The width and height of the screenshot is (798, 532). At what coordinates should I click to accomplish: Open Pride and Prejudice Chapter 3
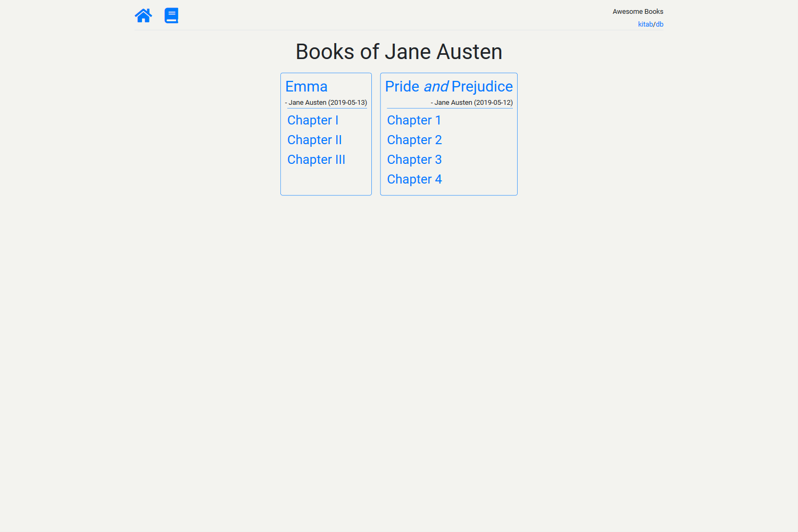pos(414,160)
